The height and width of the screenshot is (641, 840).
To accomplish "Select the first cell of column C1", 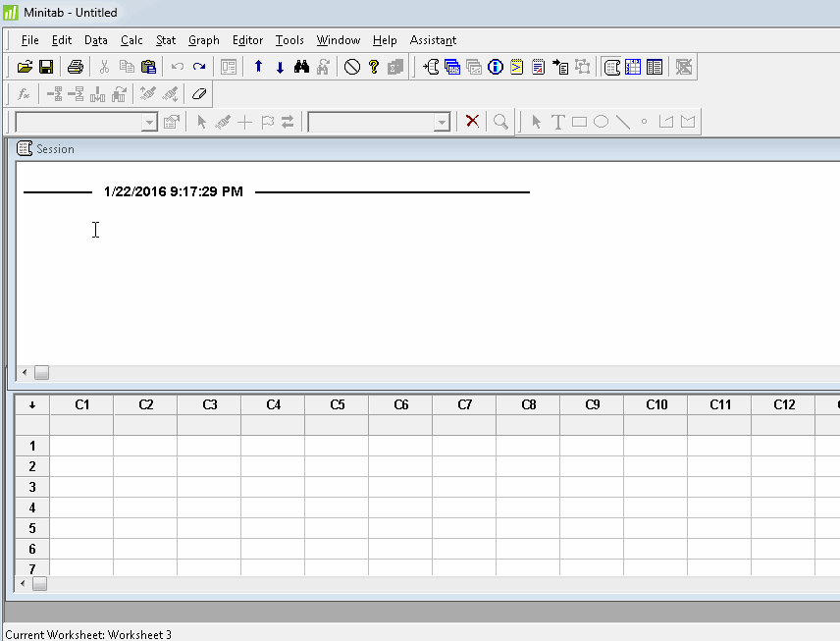I will tap(81, 446).
